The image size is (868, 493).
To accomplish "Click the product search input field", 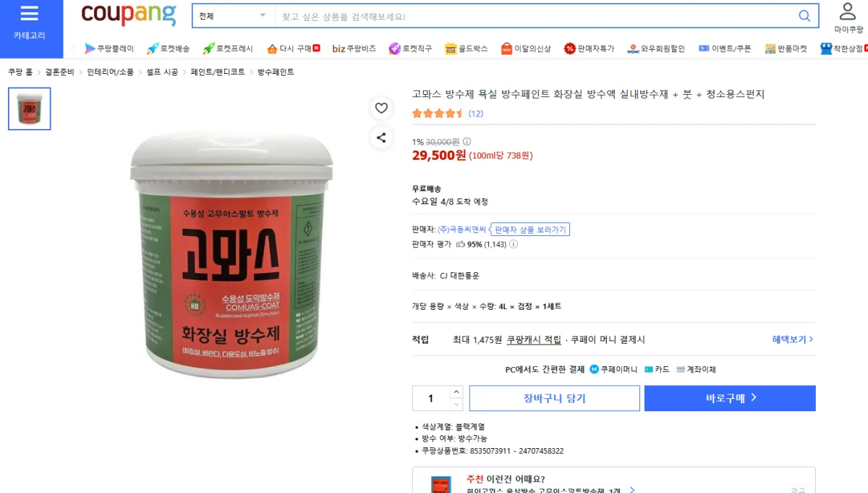I will click(535, 16).
